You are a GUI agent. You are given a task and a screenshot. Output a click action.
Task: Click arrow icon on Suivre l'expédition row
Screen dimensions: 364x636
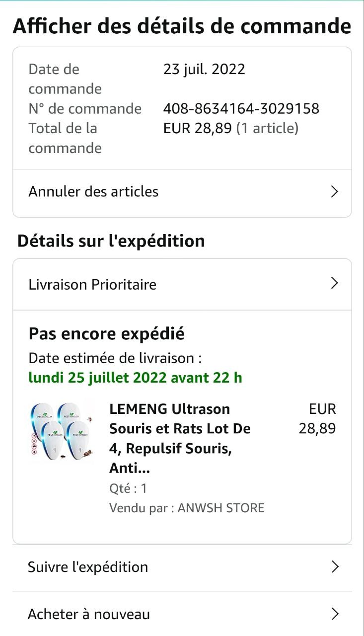pos(335,567)
